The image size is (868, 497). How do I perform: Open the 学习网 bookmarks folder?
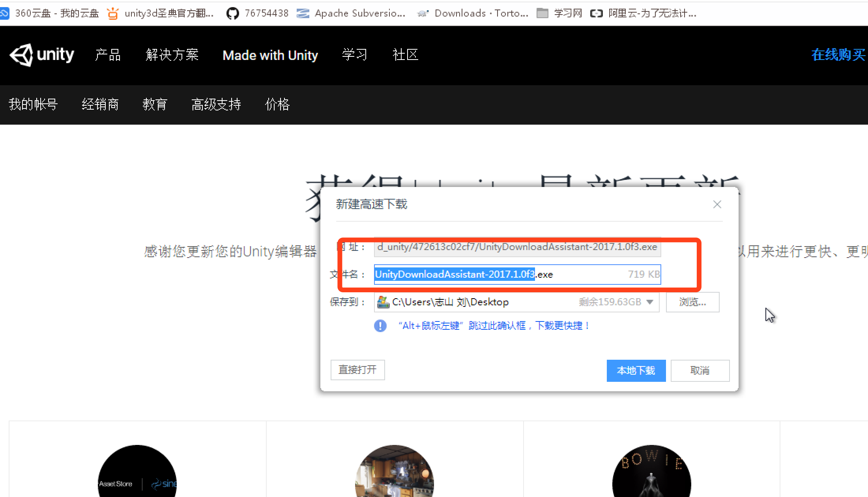559,13
